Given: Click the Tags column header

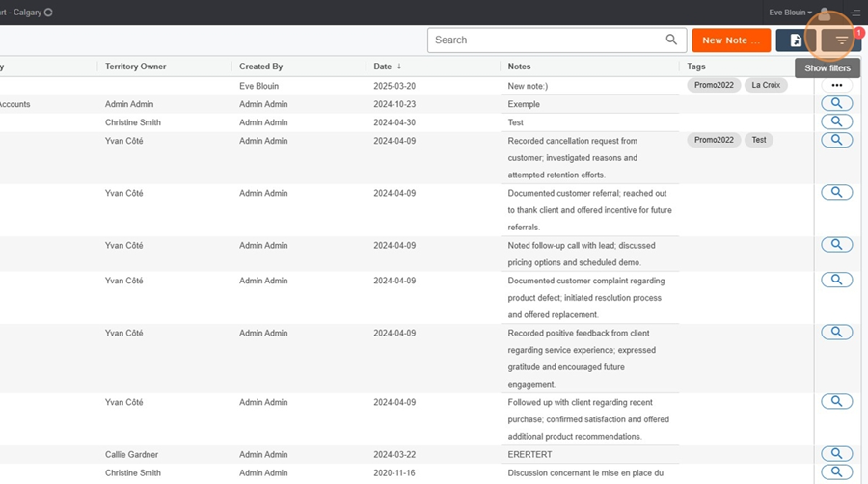Looking at the screenshot, I should [695, 67].
